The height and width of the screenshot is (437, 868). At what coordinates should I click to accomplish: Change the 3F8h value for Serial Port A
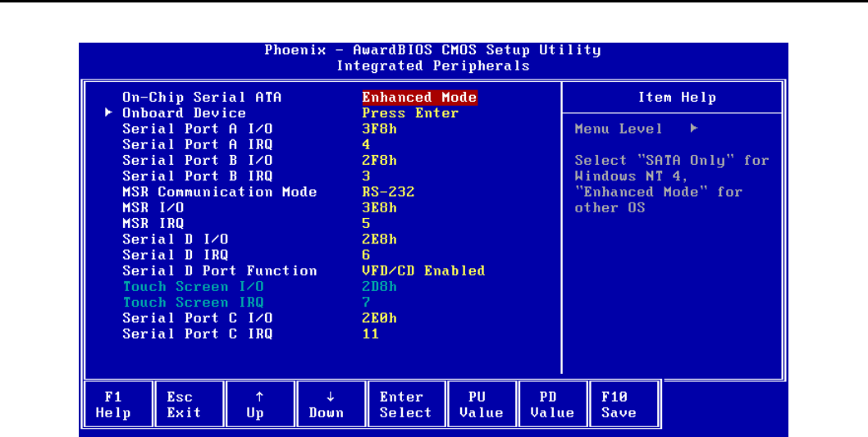tap(379, 129)
